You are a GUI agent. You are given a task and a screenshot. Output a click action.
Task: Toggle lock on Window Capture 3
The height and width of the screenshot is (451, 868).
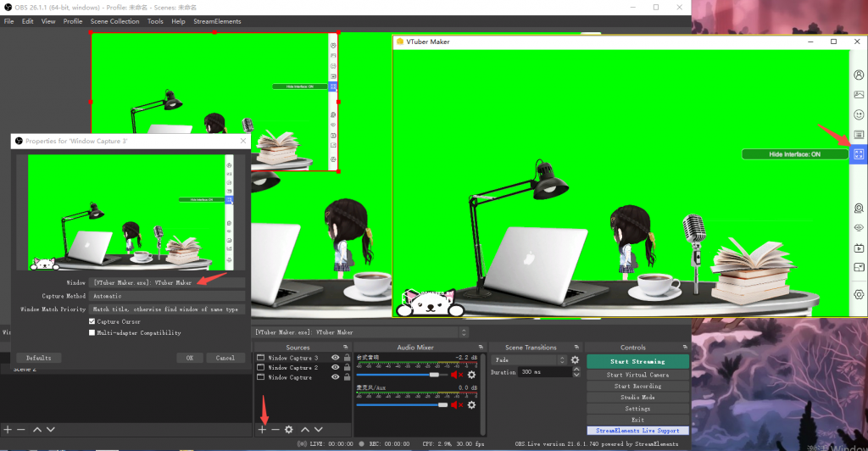(347, 358)
